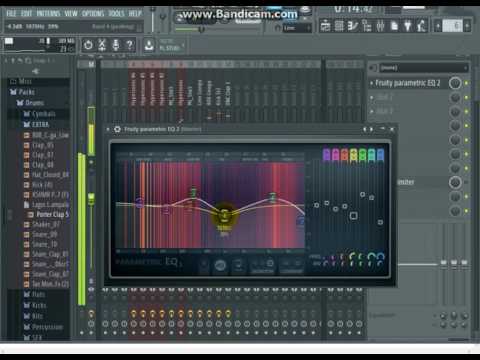This screenshot has height=360, width=480.
Task: Open the mixer input (none) dropdown
Action: click(x=423, y=68)
